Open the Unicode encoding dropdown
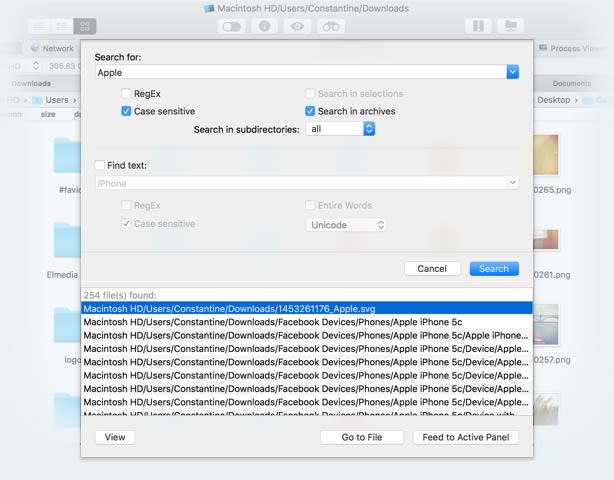614x480 pixels. 346,225
